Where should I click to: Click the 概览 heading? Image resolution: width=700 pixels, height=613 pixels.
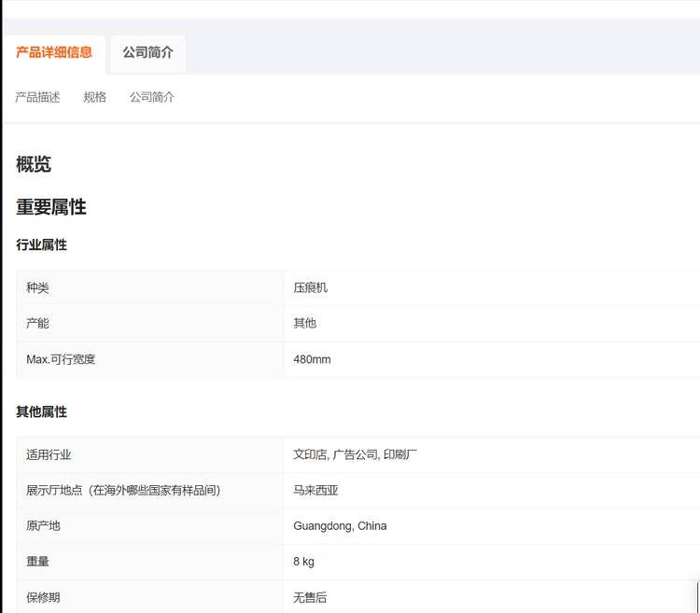[34, 164]
